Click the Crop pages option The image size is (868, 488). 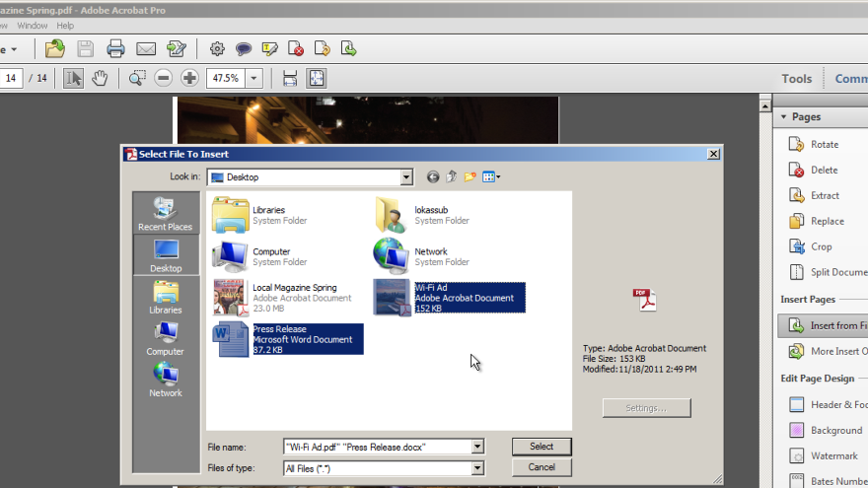811,246
